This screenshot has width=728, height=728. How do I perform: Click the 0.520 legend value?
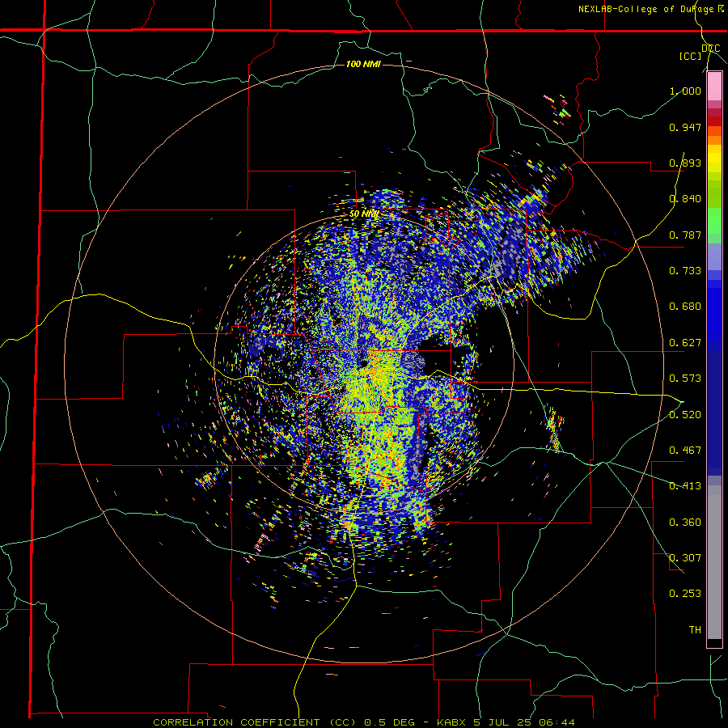(685, 415)
